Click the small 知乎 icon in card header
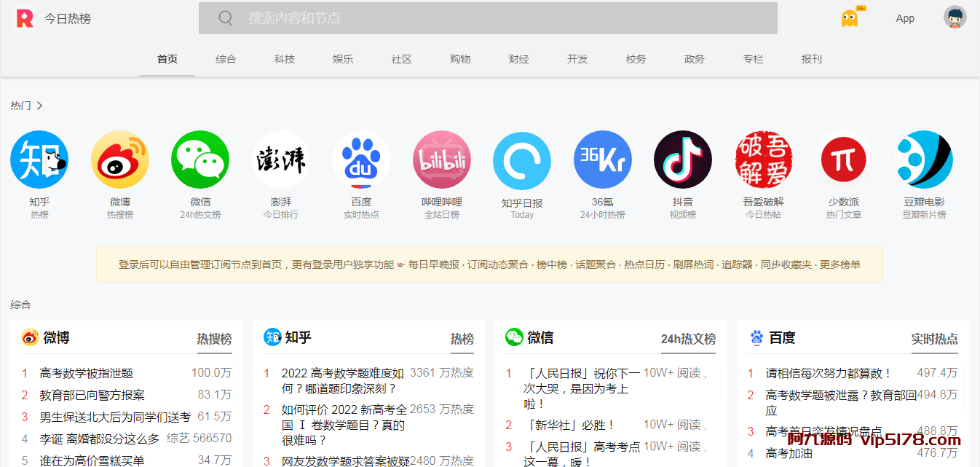This screenshot has width=980, height=467. pos(272,337)
